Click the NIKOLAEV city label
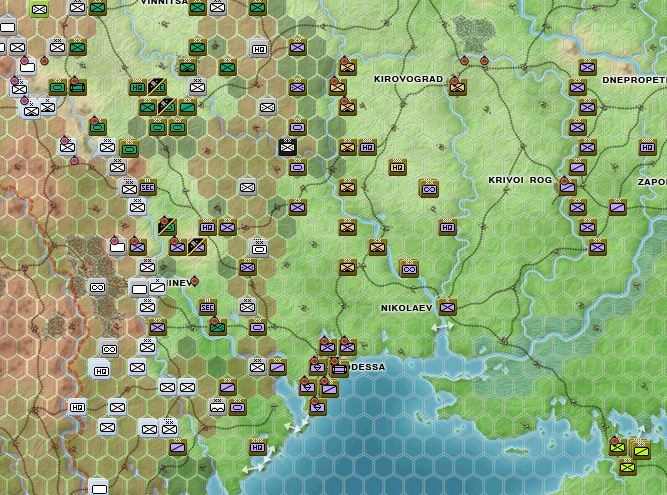Image resolution: width=667 pixels, height=495 pixels. point(406,308)
